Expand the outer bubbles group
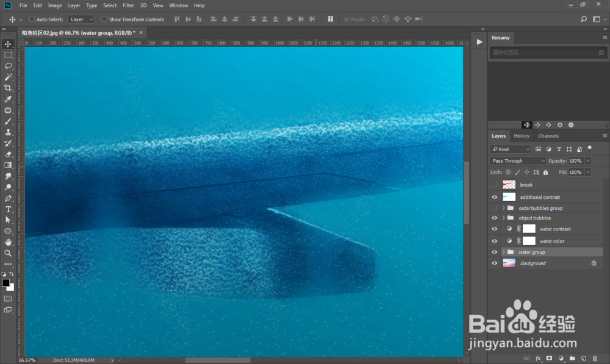Screen dimensions: 610x364 [x=503, y=208]
